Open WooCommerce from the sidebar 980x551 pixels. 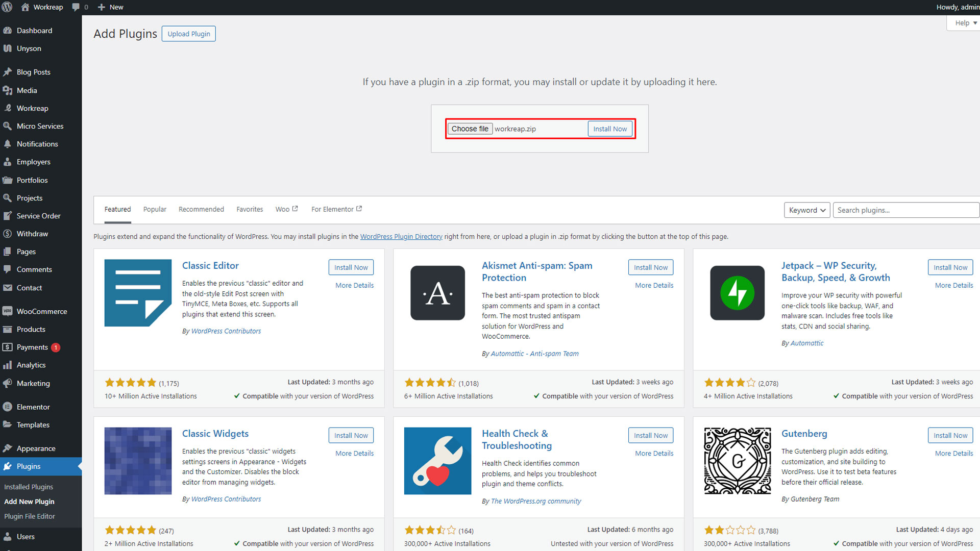pyautogui.click(x=41, y=311)
